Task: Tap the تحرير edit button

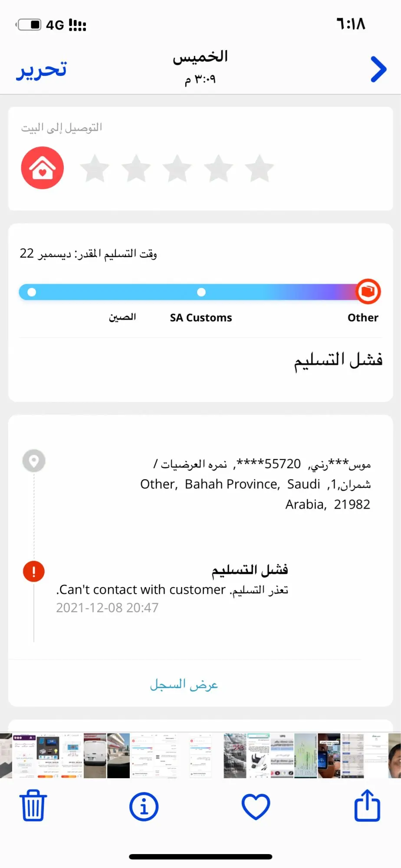Action: click(42, 69)
